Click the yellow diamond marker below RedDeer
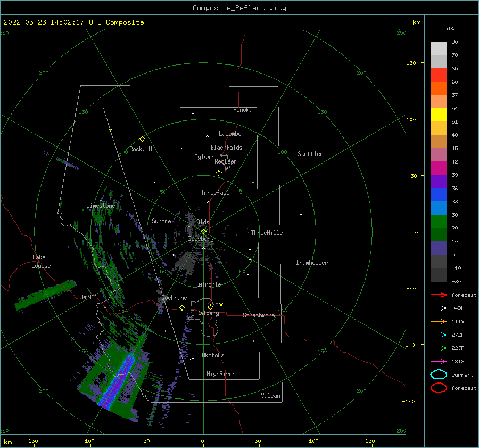The image size is (479, 448). point(219,173)
